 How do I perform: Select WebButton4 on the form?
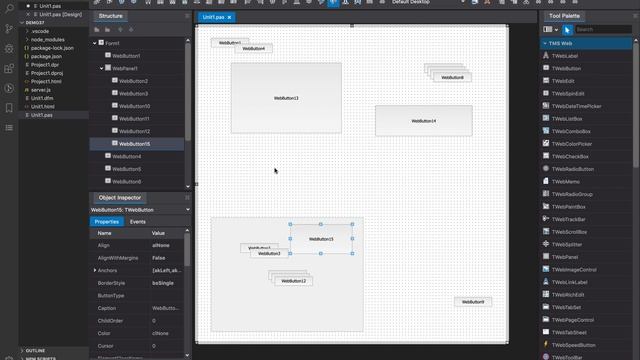[253, 49]
